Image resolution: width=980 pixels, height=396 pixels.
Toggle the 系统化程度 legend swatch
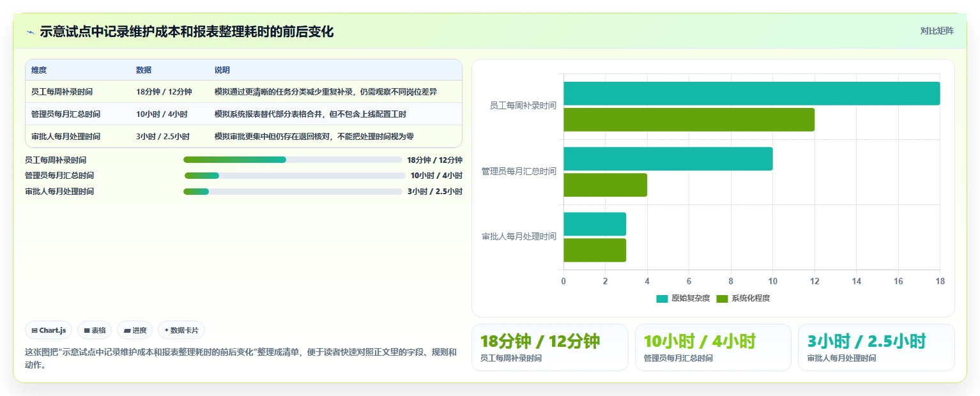pos(722,299)
